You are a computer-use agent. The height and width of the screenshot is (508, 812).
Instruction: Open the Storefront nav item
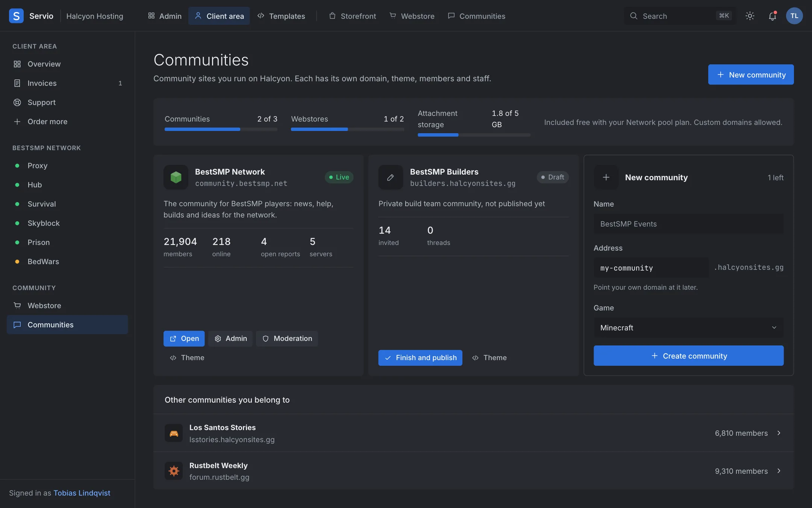352,16
